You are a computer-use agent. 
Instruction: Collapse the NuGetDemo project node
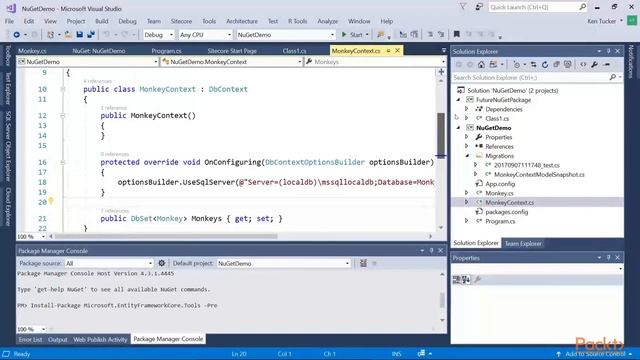458,128
